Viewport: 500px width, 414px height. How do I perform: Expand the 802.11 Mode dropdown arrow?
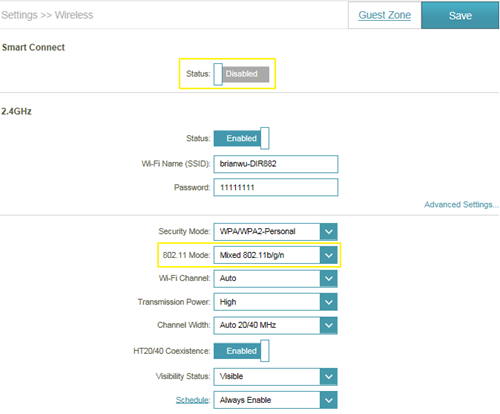pyautogui.click(x=329, y=255)
